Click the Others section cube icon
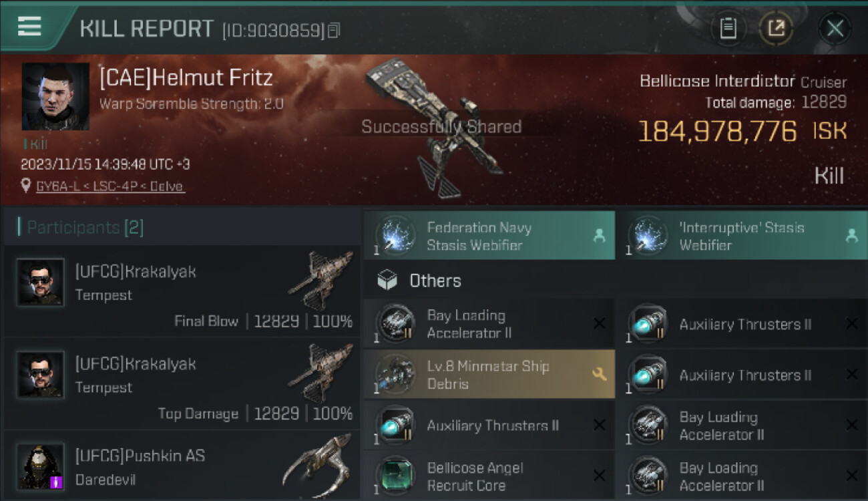 [387, 281]
